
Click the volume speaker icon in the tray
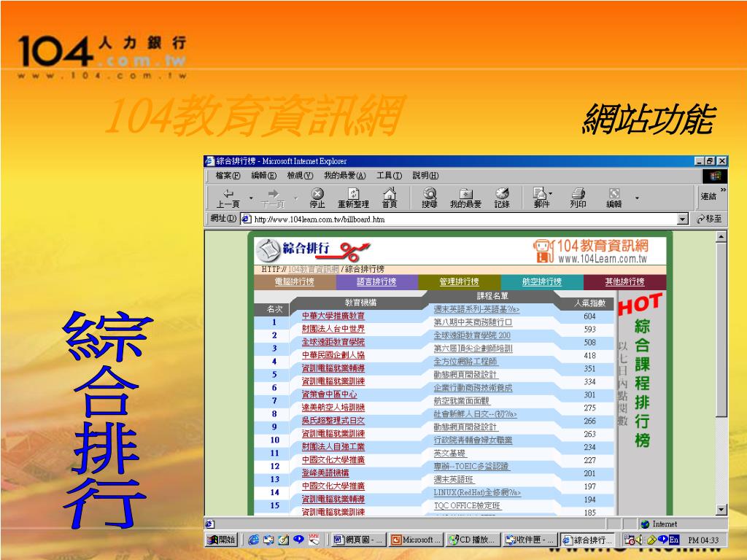[x=638, y=540]
